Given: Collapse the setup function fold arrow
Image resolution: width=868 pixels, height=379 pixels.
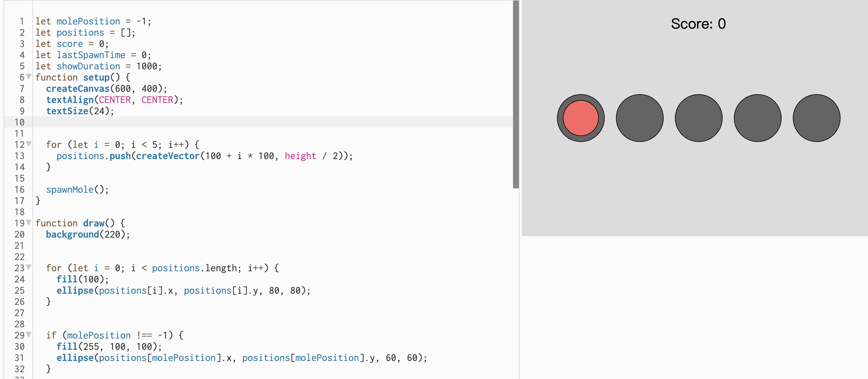Looking at the screenshot, I should point(29,76).
